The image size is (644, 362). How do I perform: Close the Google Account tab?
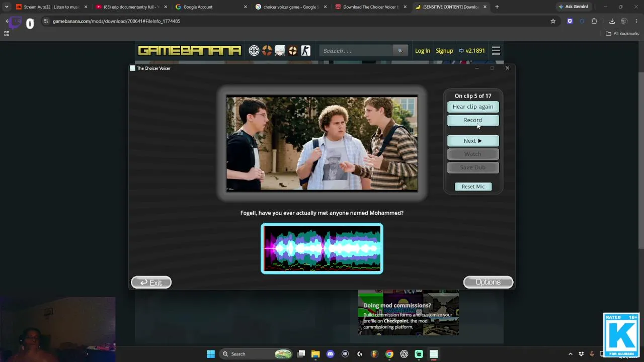pos(246,7)
